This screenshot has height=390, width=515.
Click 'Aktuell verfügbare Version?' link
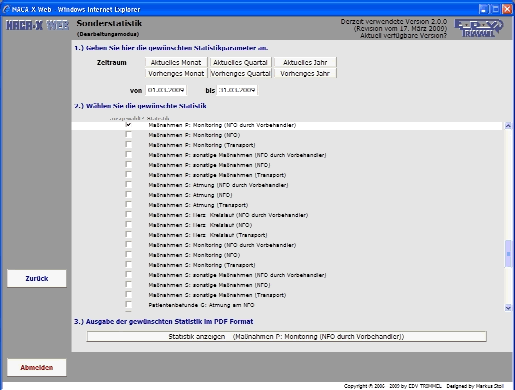click(403, 35)
